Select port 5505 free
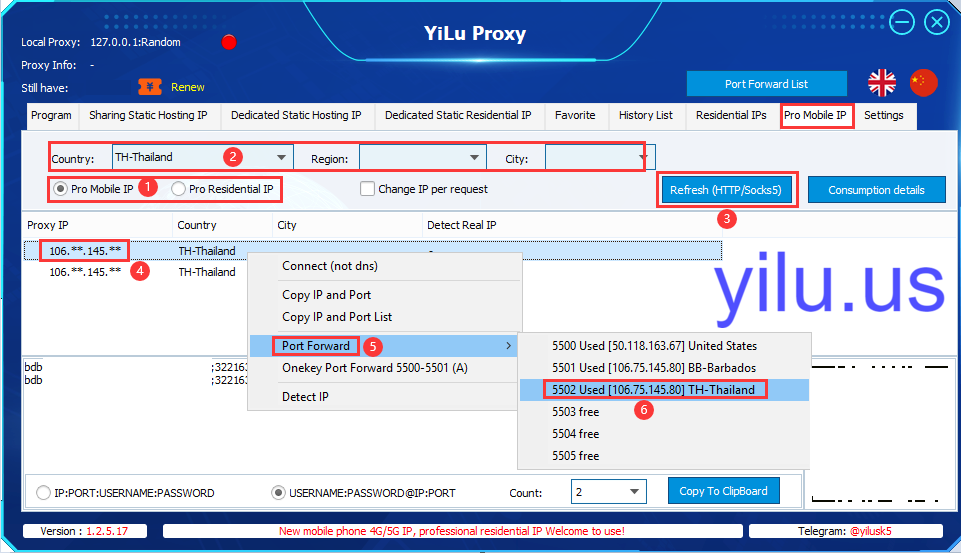The image size is (961, 553). pyautogui.click(x=664, y=456)
